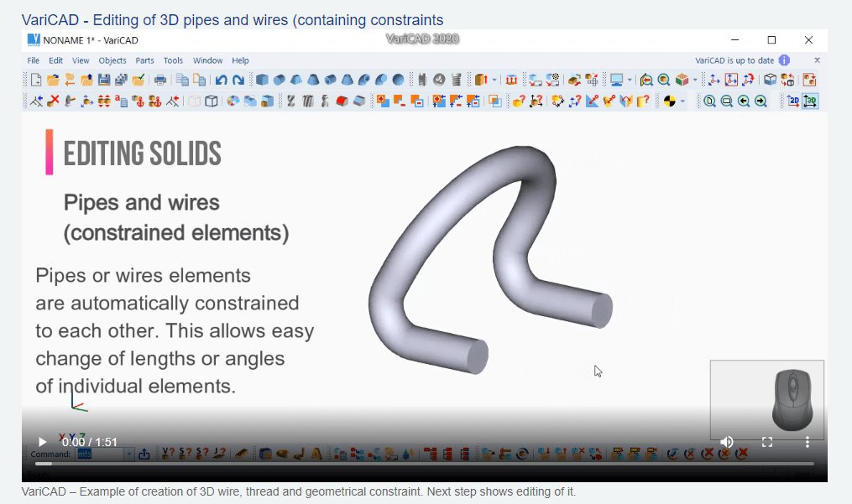This screenshot has height=504, width=852.
Task: Insert a pipe elbow solid
Action: pyautogui.click(x=364, y=81)
